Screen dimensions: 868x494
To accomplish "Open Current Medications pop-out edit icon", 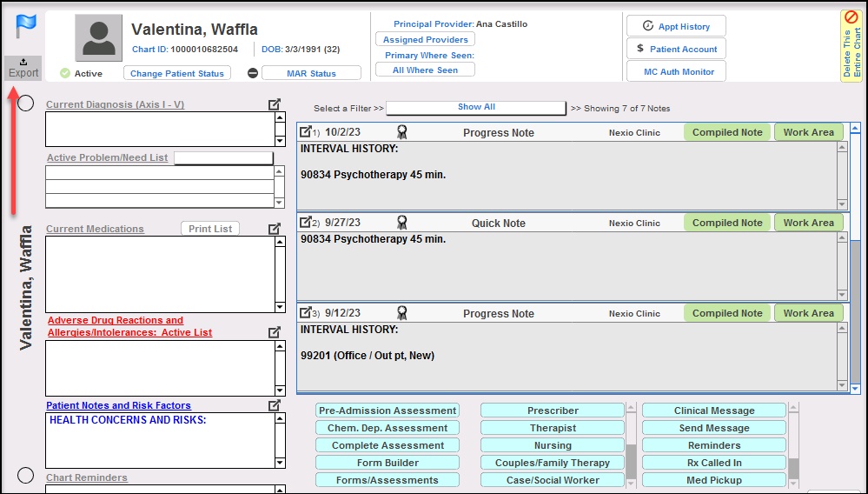I will [275, 229].
